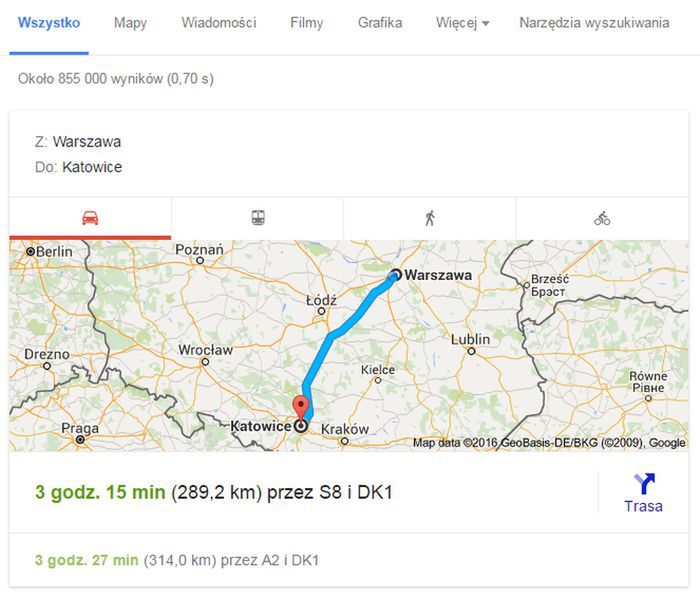Open the Filmy search tab

[x=306, y=23]
